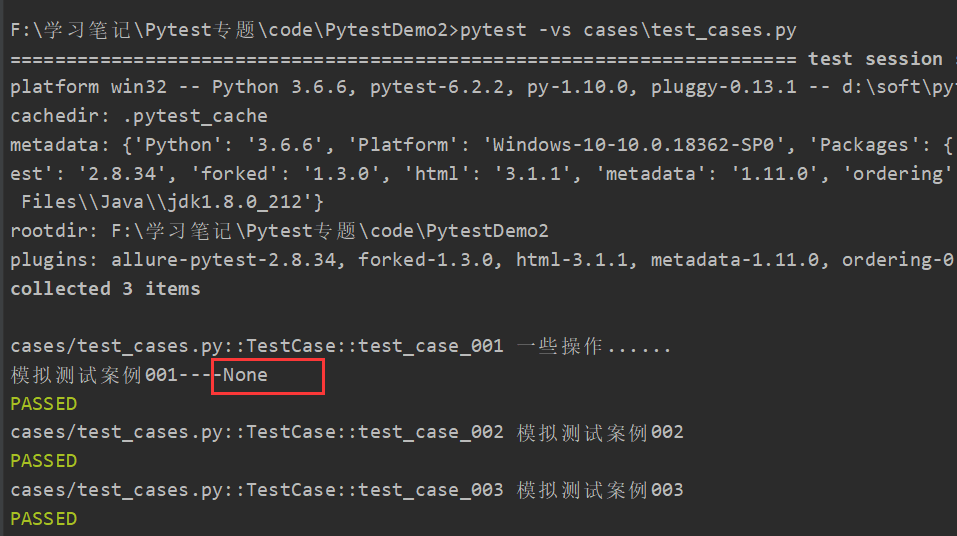Screen dimensions: 957x536
Task: Click the red-boxed 'None' value
Action: [245, 376]
